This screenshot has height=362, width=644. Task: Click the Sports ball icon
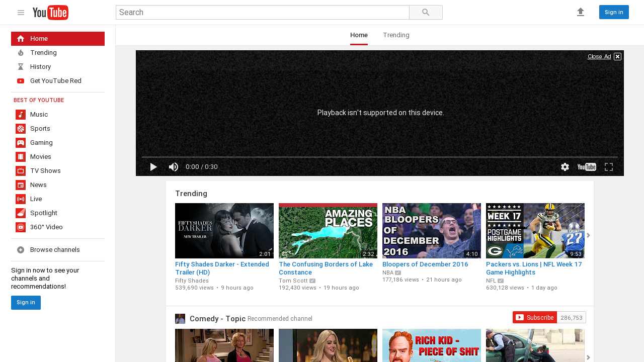21,129
